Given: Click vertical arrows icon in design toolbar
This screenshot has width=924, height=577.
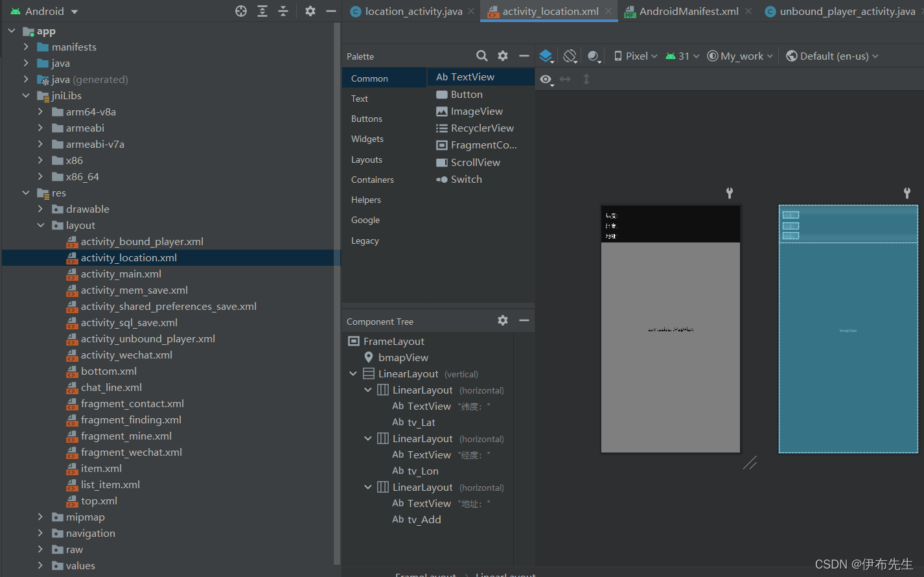Looking at the screenshot, I should click(586, 79).
